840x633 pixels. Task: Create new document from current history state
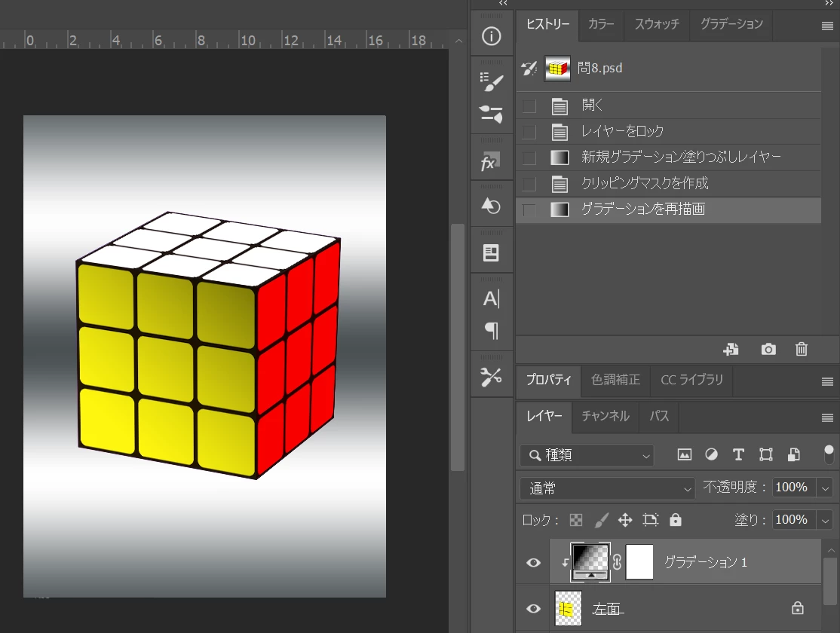(731, 349)
